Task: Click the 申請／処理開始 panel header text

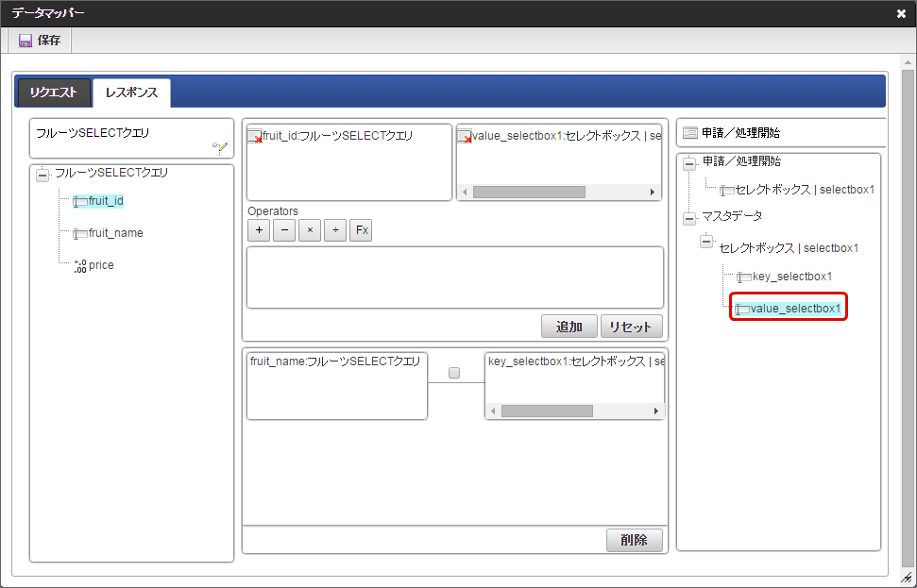Action: [x=741, y=133]
